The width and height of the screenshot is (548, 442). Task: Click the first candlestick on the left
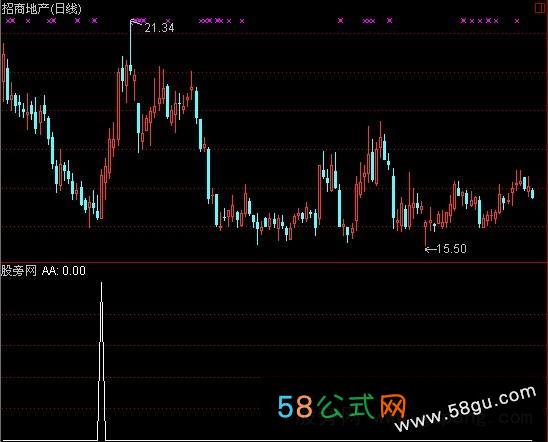click(x=3, y=73)
